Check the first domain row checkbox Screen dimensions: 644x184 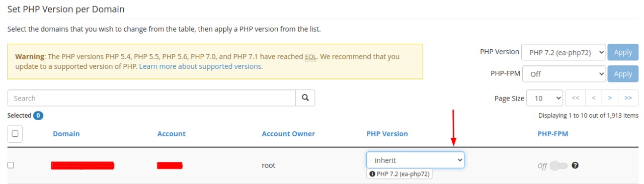pyautogui.click(x=11, y=165)
